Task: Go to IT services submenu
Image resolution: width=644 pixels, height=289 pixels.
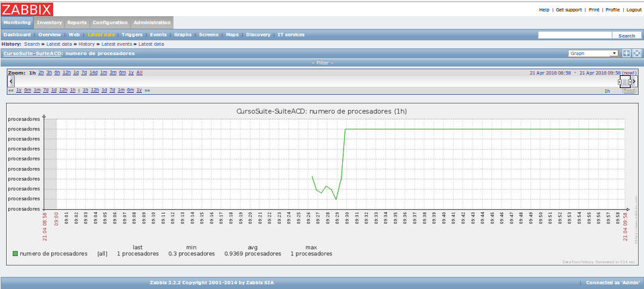Action: pyautogui.click(x=291, y=35)
